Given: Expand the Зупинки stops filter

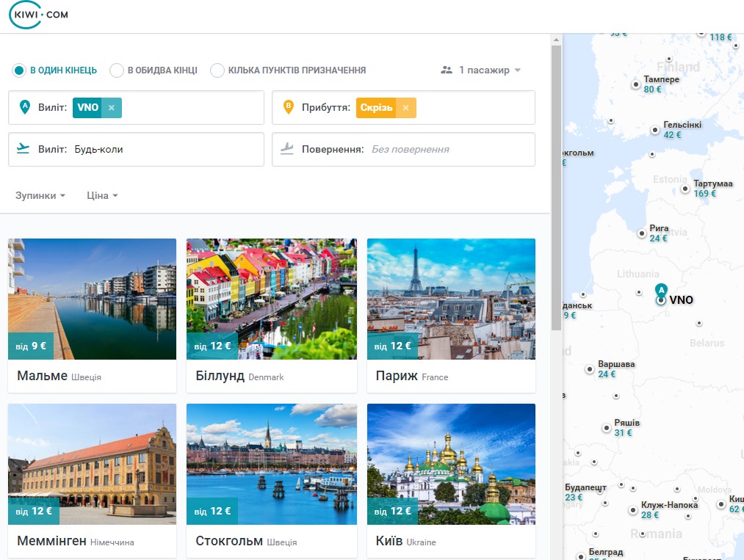Looking at the screenshot, I should tap(40, 195).
